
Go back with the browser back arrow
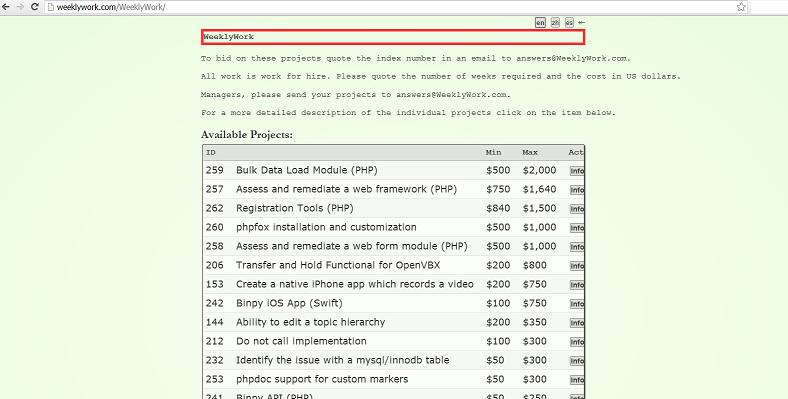[x=6, y=7]
